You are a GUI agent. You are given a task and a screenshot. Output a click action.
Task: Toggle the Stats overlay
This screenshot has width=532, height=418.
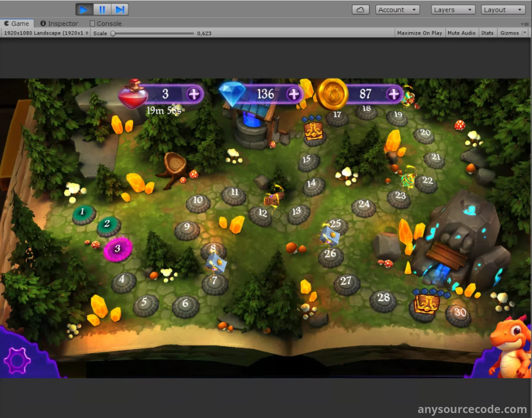pyautogui.click(x=487, y=33)
